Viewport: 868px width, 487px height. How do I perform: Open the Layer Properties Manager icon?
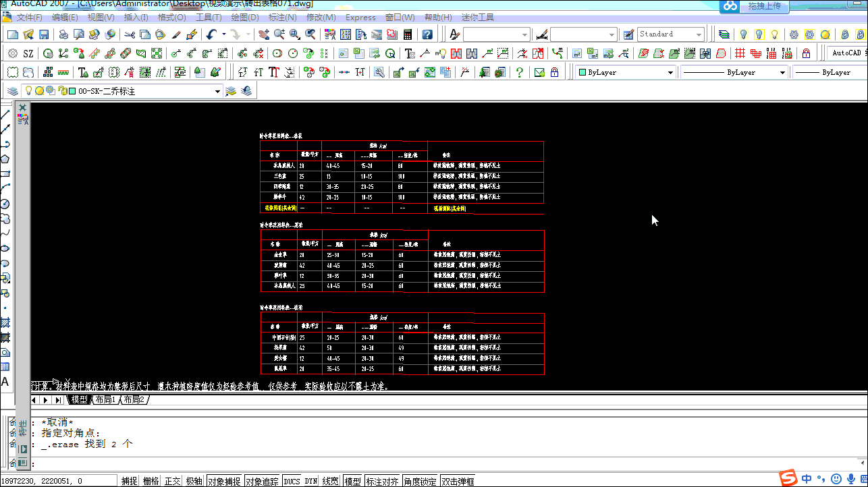[x=12, y=91]
